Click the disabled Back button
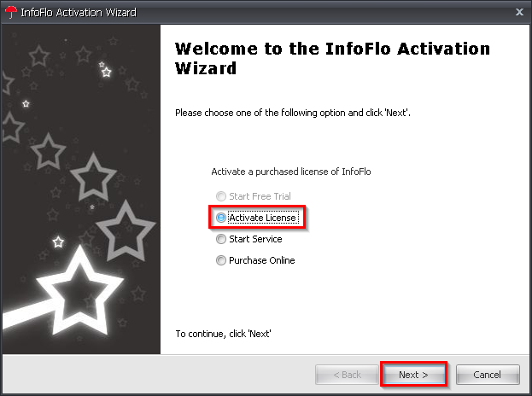The height and width of the screenshot is (396, 532). point(347,375)
